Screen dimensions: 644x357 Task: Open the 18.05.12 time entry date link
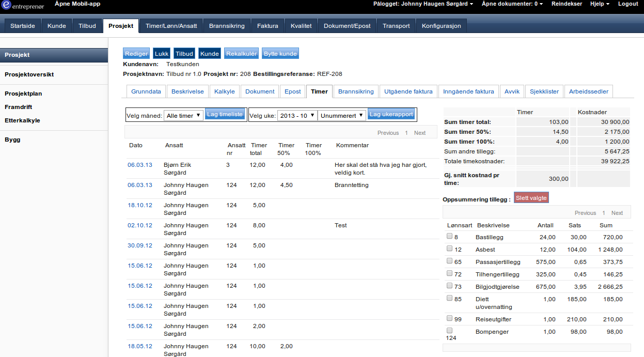tap(140, 346)
